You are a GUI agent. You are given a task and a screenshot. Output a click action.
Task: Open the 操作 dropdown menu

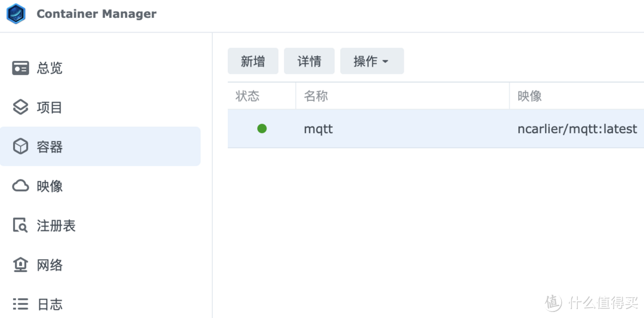coord(371,61)
